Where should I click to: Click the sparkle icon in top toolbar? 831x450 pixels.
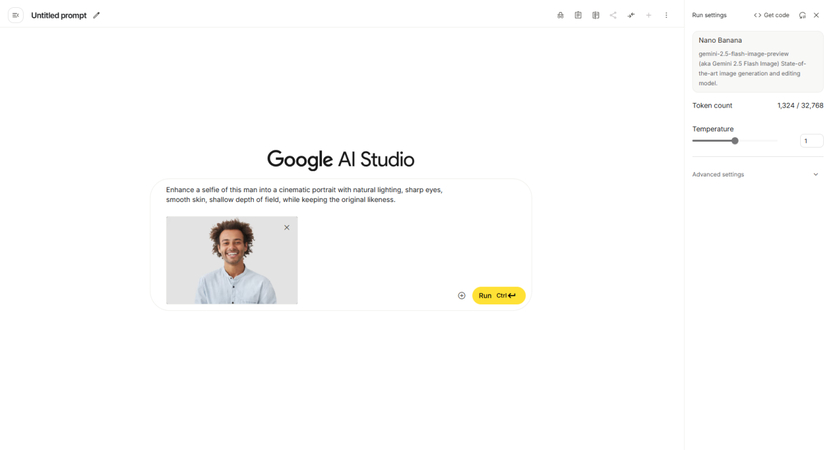coord(631,15)
